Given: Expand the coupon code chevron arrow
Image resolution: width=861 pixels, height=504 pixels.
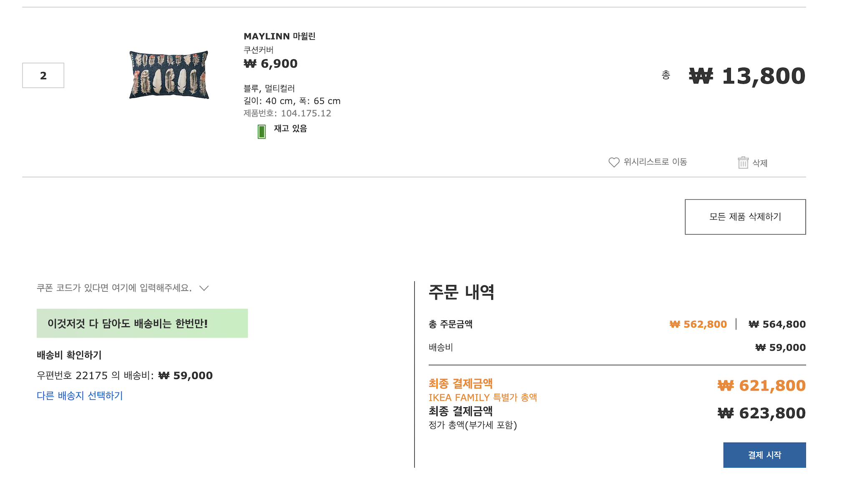Looking at the screenshot, I should 204,288.
